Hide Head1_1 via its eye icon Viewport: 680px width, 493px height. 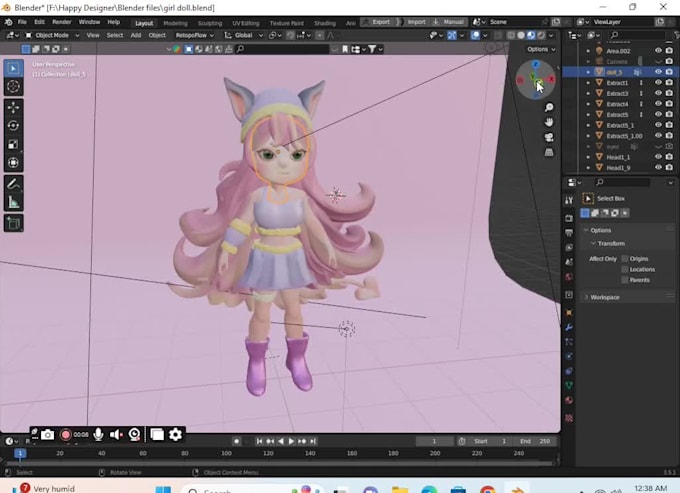[x=658, y=157]
